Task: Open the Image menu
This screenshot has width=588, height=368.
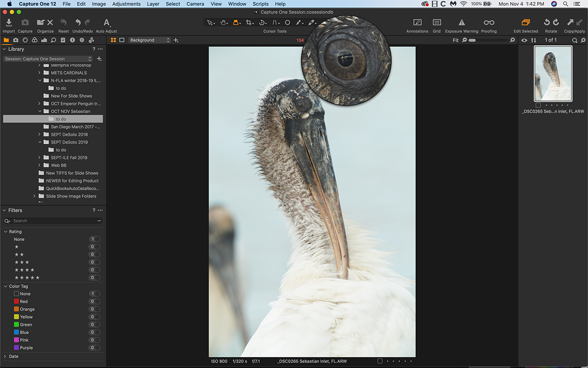Action: 99,4
